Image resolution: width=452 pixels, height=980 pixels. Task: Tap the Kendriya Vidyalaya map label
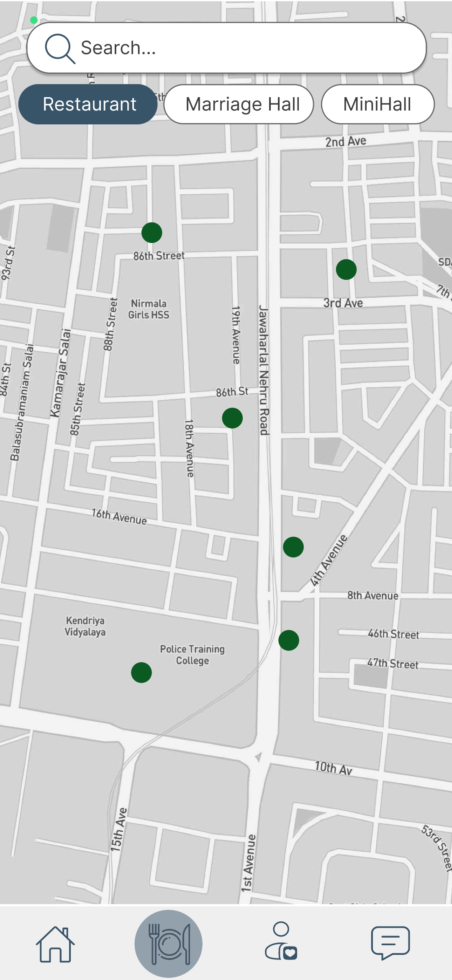(85, 626)
